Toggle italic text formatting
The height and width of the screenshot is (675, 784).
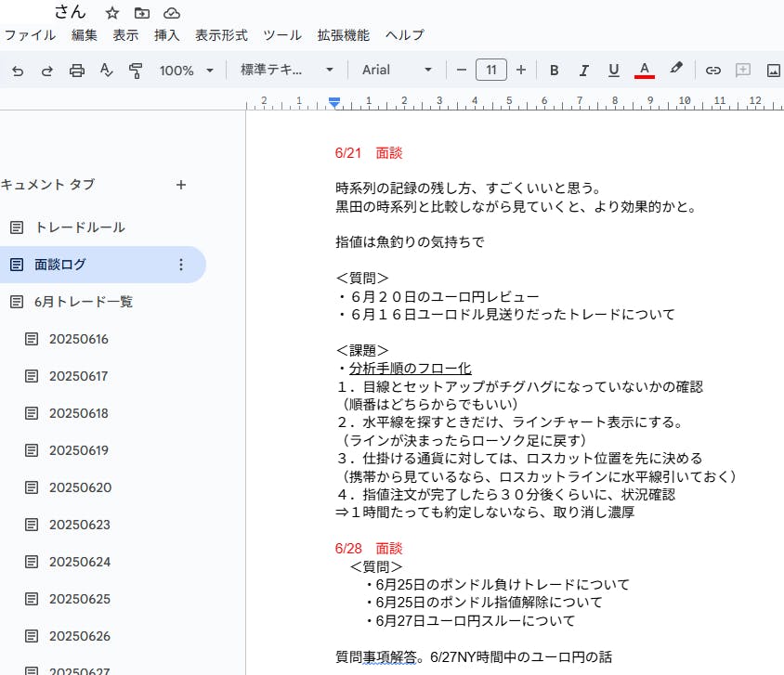click(x=583, y=70)
